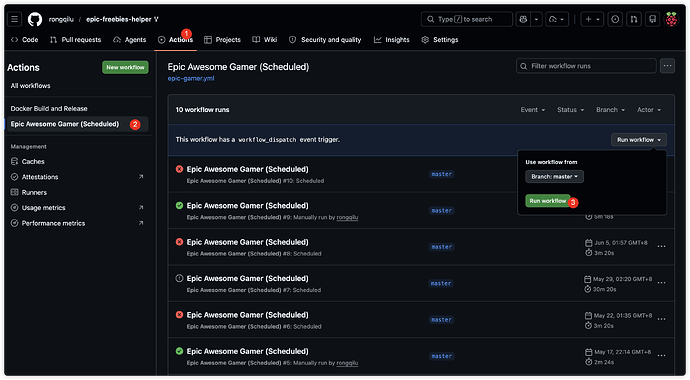
Task: Open run #7 title link
Action: point(247,279)
